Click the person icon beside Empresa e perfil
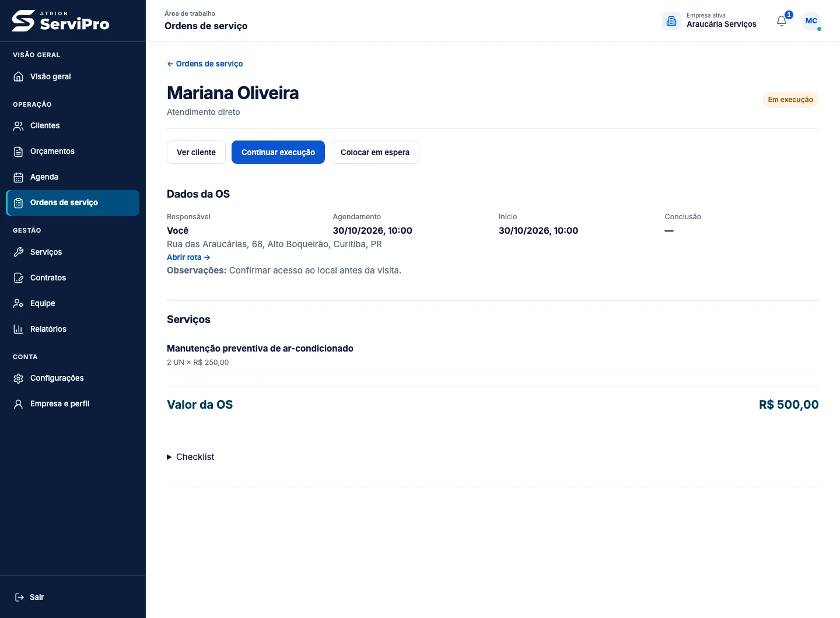The width and height of the screenshot is (840, 618). click(x=19, y=404)
